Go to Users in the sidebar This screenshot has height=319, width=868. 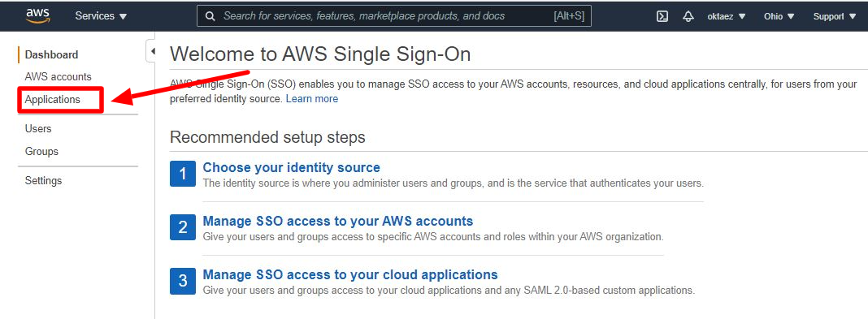[x=38, y=129]
